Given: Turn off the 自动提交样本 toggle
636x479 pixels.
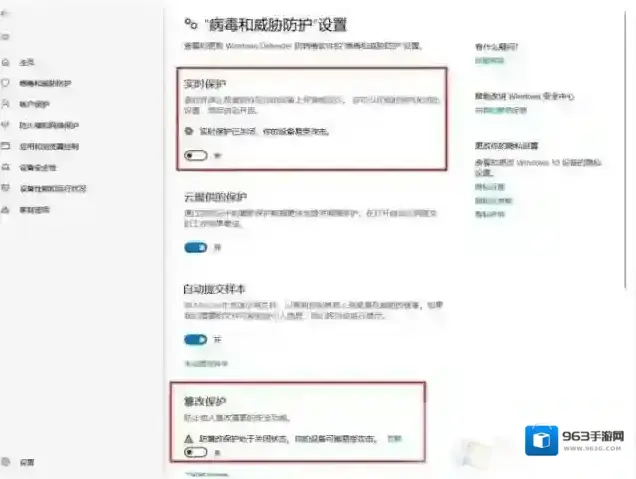Looking at the screenshot, I should (x=196, y=339).
